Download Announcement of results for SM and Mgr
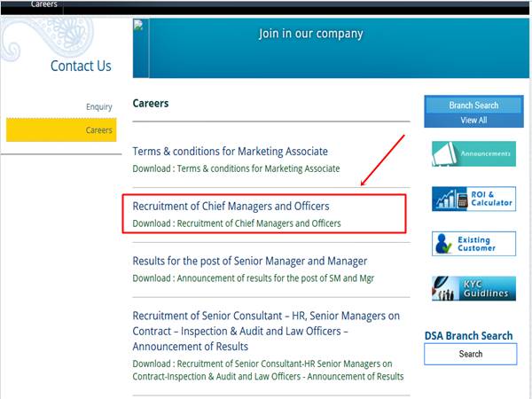 (253, 278)
